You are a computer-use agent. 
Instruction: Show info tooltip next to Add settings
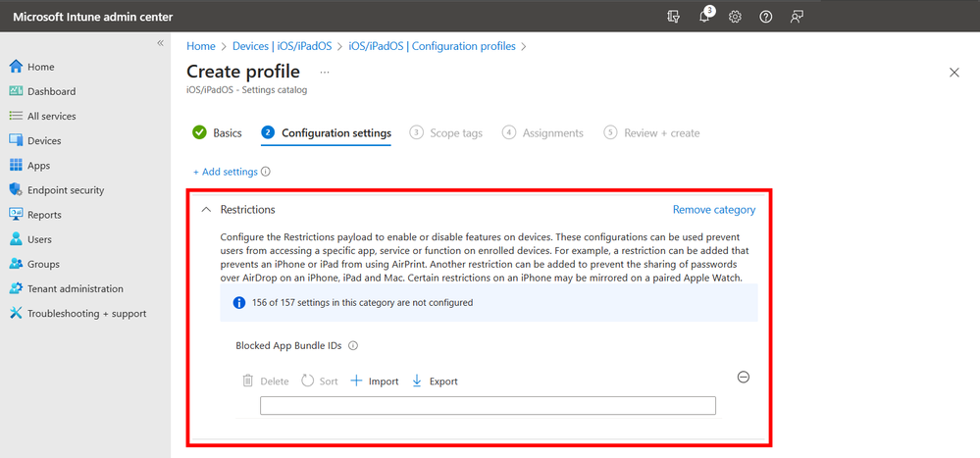pos(266,172)
